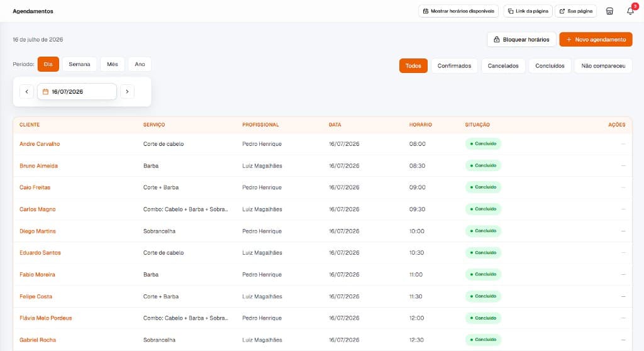
Task: Click 09:00 time in Caio Freitas row
Action: pos(418,187)
